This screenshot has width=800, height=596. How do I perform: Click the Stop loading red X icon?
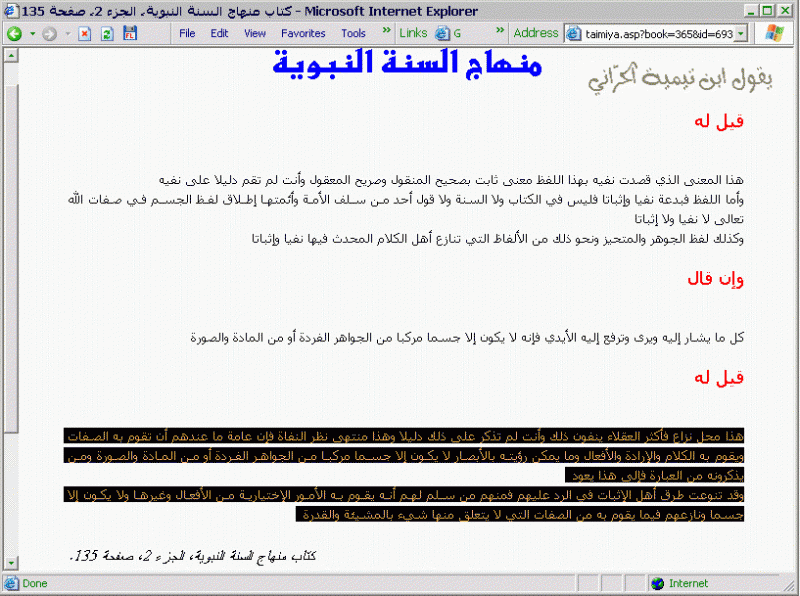pos(85,34)
